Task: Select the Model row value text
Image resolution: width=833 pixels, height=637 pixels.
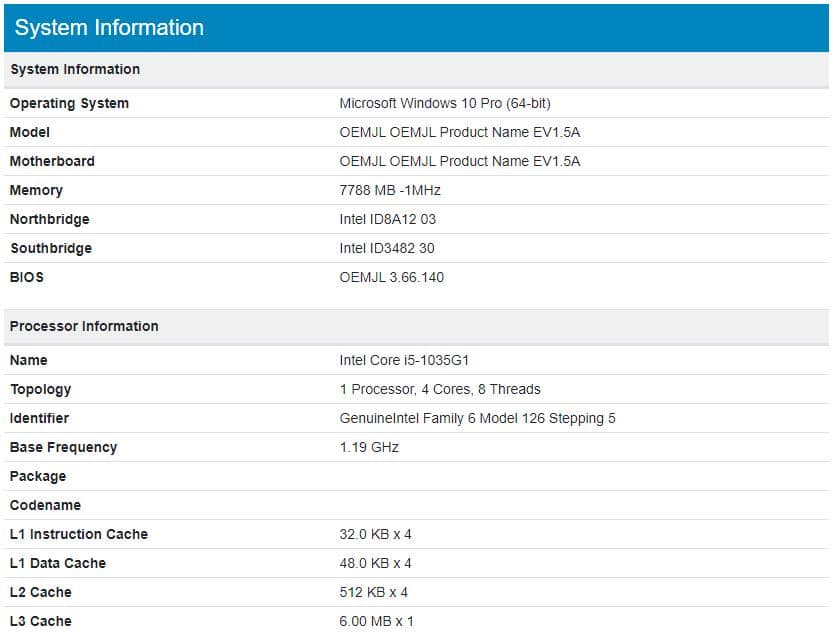Action: tap(460, 132)
